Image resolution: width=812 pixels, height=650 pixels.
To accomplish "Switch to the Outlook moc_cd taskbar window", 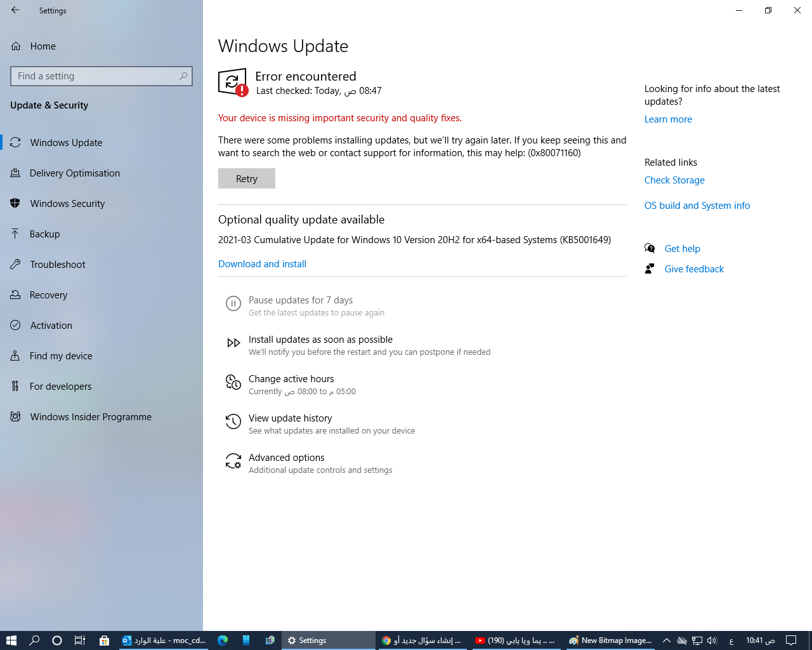I will (164, 640).
